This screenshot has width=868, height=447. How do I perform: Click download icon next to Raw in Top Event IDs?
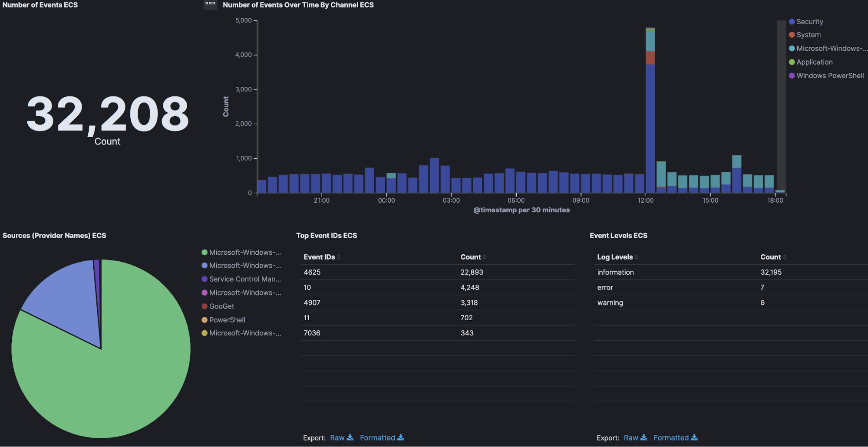coord(350,437)
